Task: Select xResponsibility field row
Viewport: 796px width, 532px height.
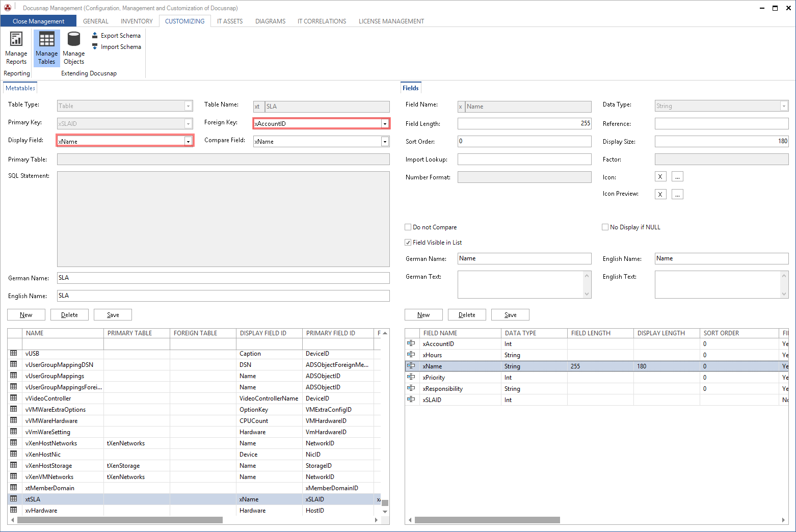Action: coord(596,389)
